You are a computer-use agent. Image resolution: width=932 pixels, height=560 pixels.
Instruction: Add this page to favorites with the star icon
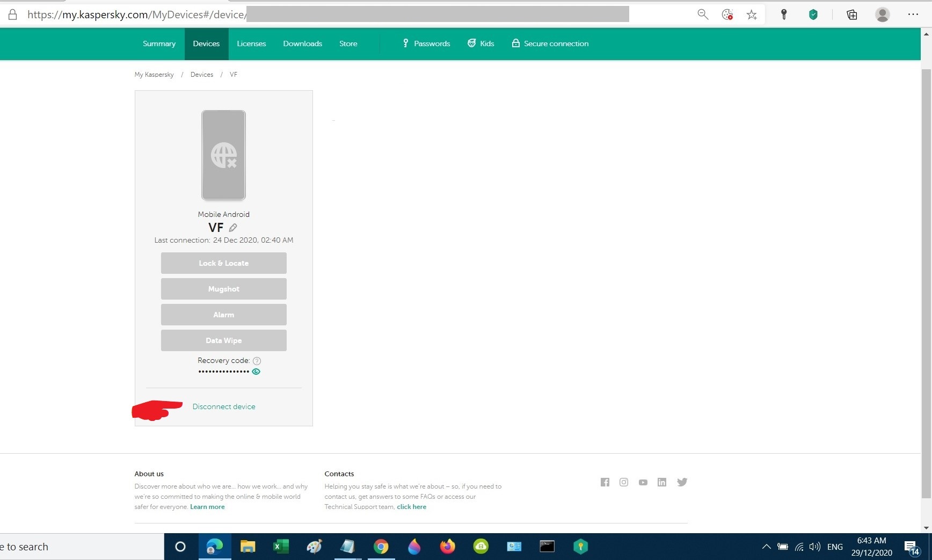[752, 14]
